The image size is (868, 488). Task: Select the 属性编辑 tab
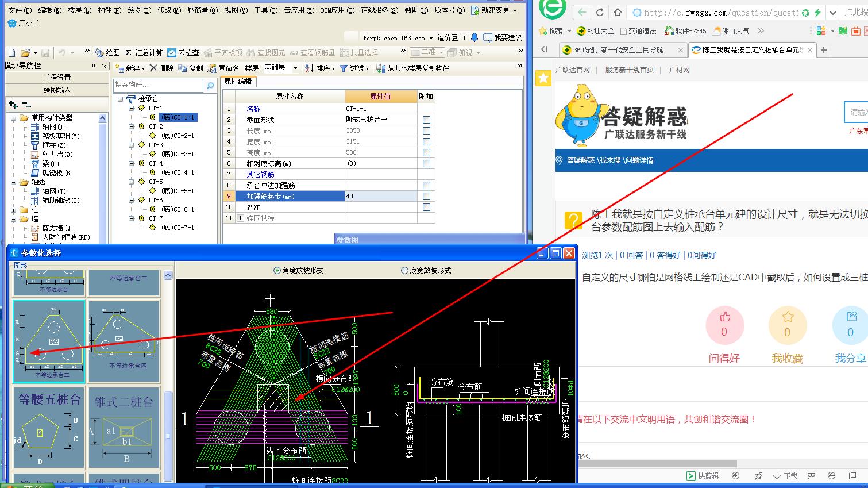pos(238,82)
